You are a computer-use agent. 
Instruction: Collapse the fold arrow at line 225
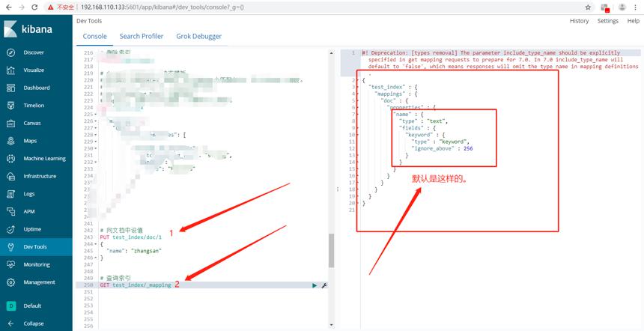pos(96,114)
